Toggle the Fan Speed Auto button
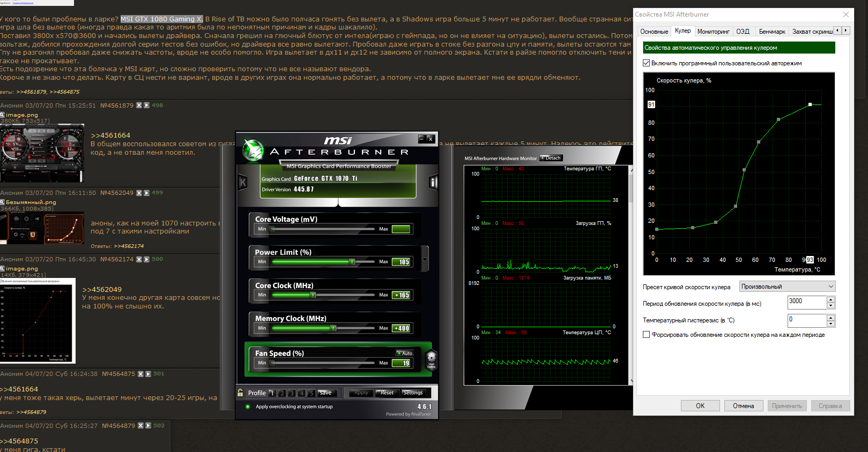868x452 pixels. point(405,353)
